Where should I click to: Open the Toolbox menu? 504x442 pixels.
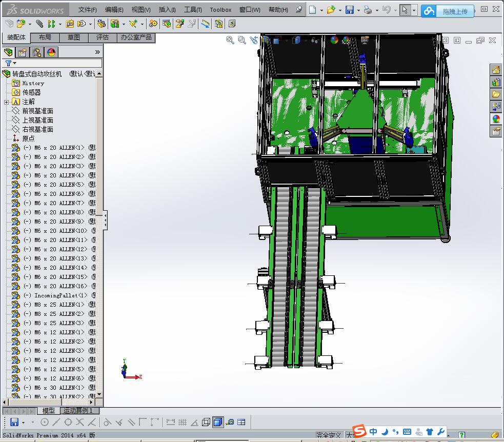pyautogui.click(x=220, y=10)
